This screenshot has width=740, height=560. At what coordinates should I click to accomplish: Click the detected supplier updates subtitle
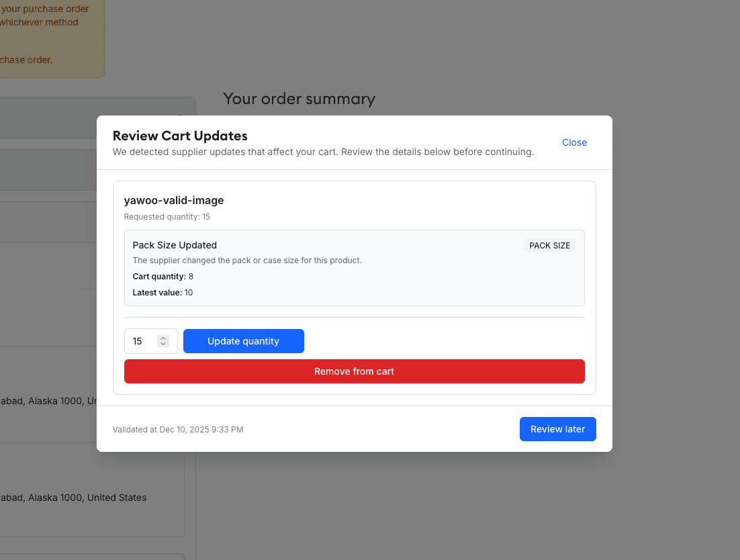(x=323, y=152)
